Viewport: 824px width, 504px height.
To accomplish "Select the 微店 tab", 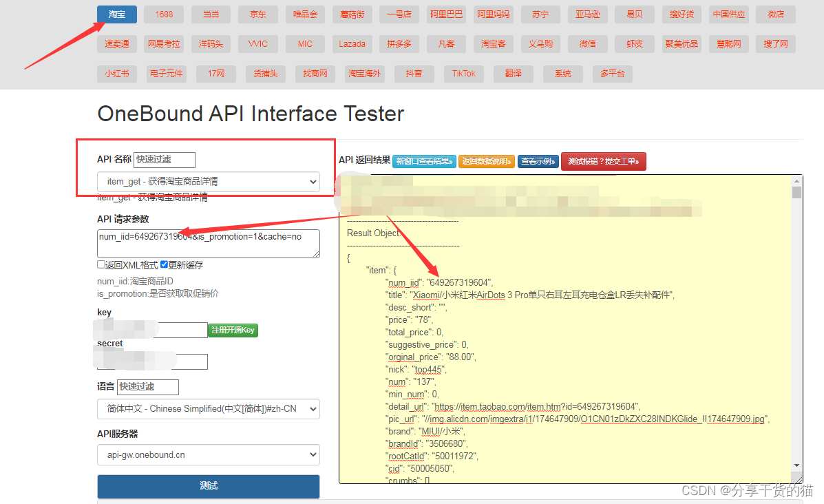I will [x=776, y=14].
